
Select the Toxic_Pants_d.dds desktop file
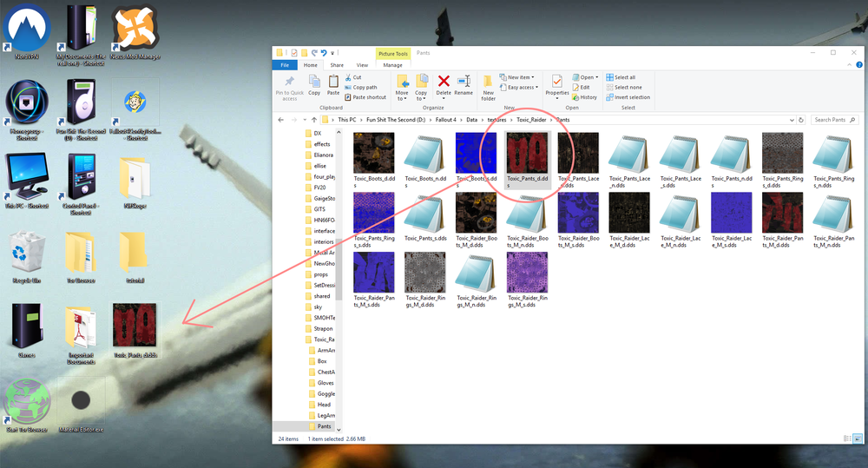coord(135,330)
